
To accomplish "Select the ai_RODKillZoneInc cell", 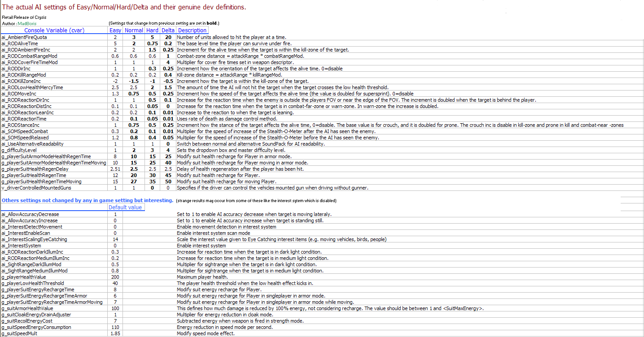I will [54, 81].
